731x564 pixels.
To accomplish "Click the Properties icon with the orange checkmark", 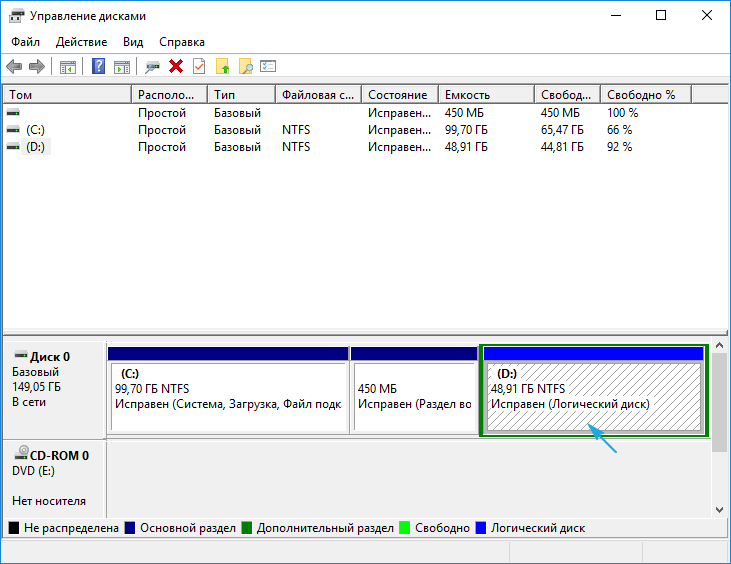I will 199,67.
